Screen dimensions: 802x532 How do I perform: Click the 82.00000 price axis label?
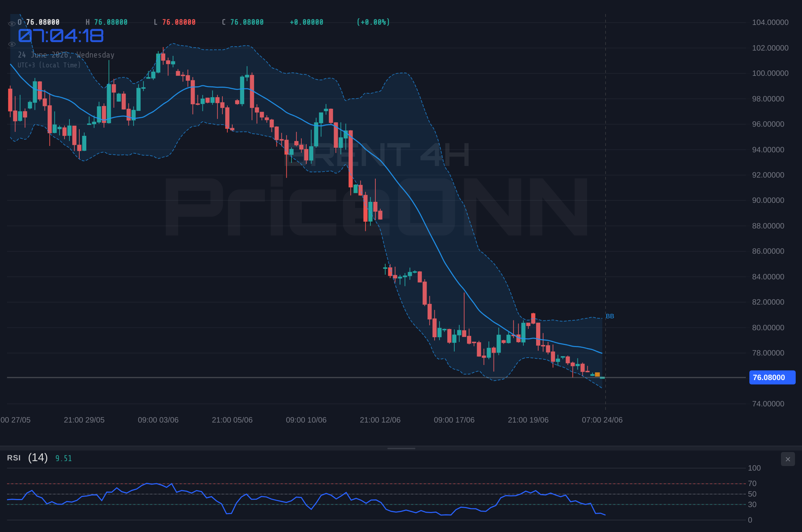pyautogui.click(x=768, y=302)
